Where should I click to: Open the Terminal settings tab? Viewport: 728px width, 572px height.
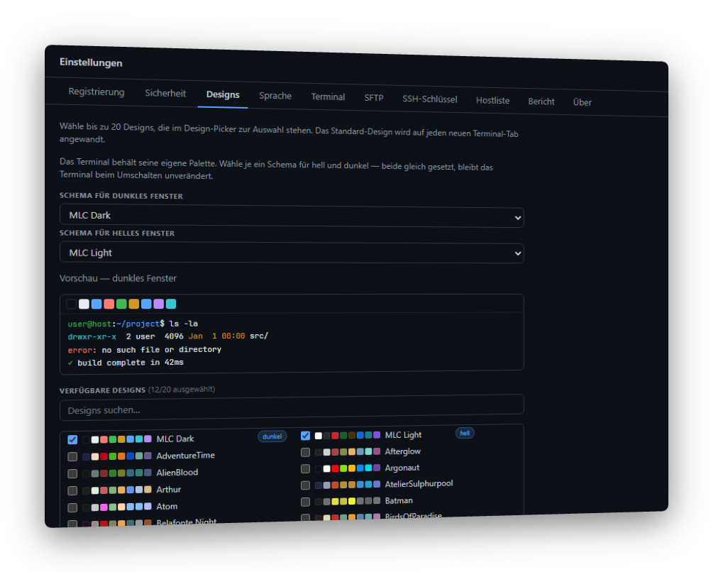coord(328,97)
